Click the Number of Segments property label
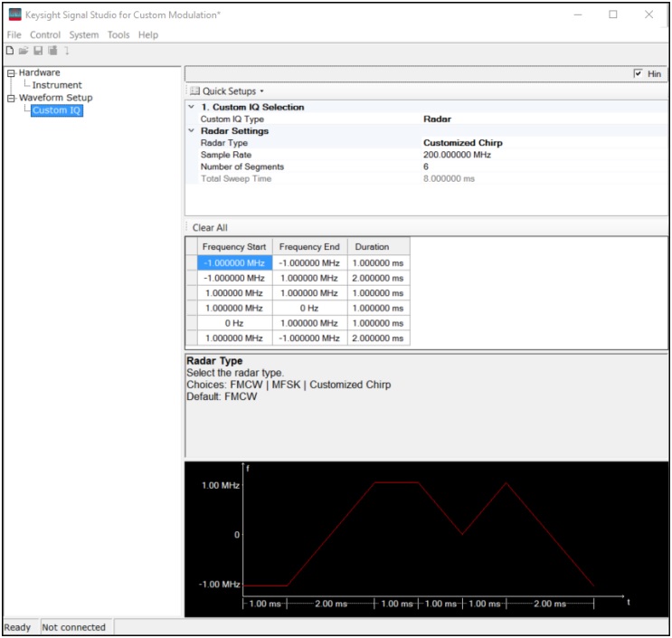This screenshot has height=638, width=672. point(242,167)
